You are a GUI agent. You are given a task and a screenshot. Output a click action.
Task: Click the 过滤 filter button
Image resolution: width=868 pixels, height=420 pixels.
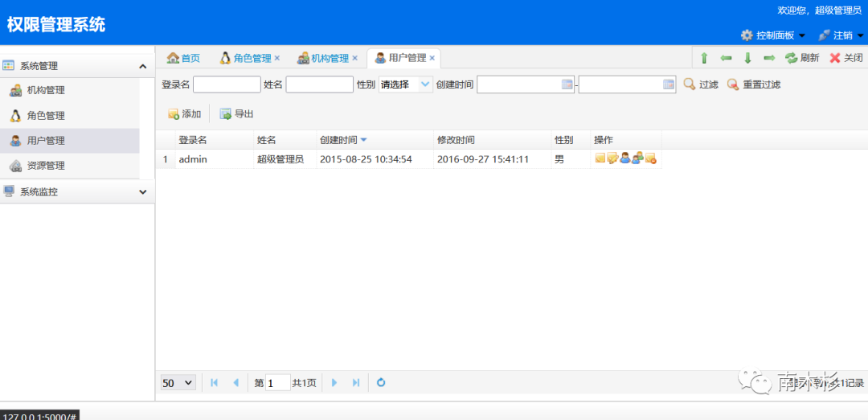[x=701, y=84]
